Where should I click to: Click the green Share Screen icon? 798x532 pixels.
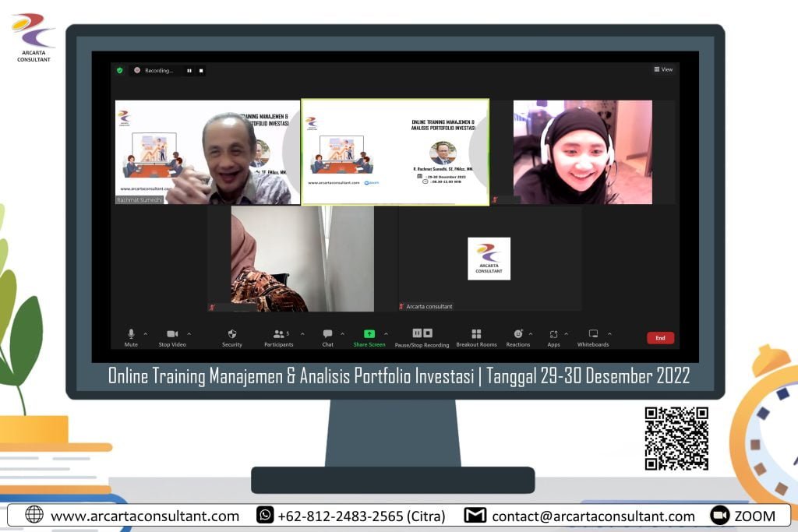click(x=369, y=334)
